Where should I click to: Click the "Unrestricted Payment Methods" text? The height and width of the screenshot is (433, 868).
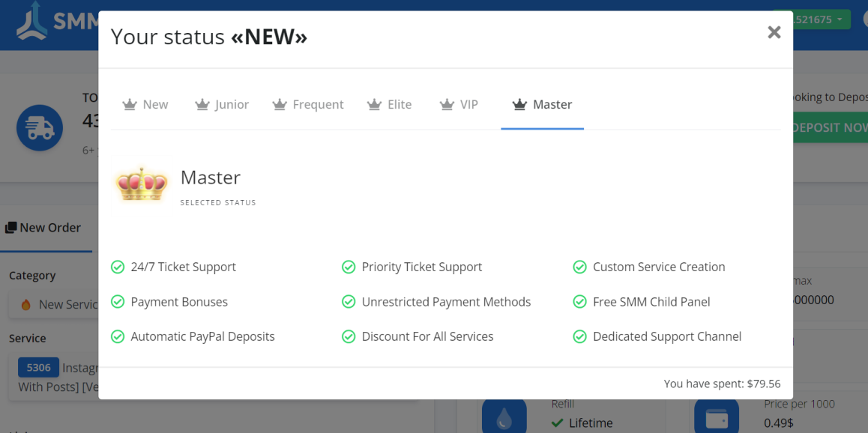446,302
